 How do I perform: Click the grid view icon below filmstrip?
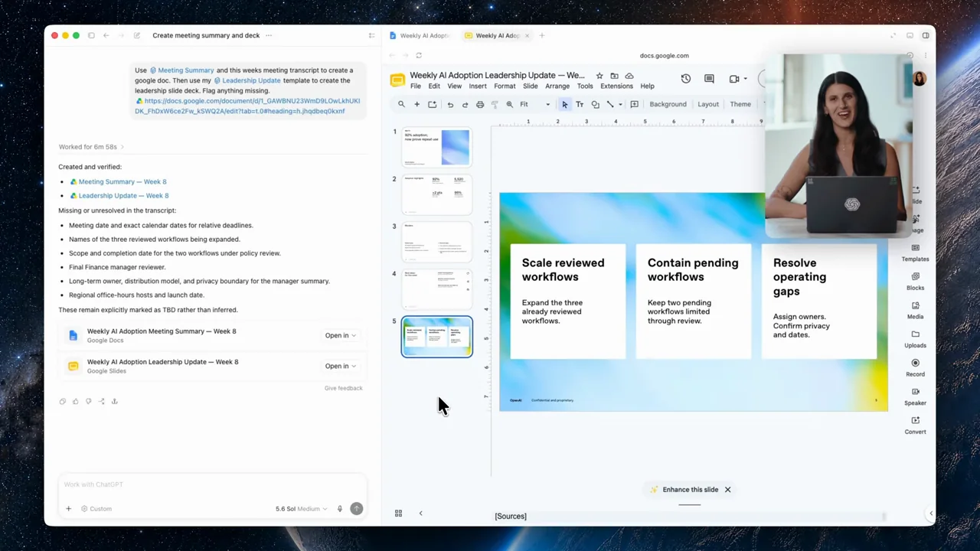[398, 514]
